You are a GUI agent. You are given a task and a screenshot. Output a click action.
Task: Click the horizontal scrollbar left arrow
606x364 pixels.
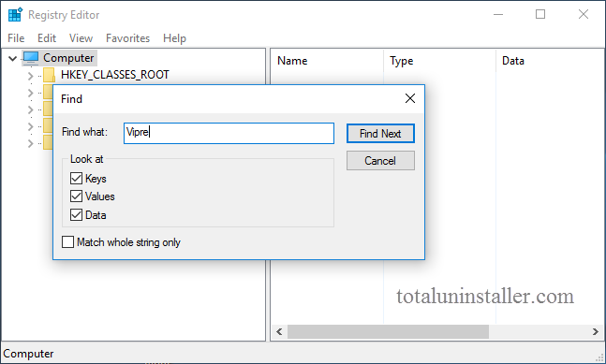tap(279, 331)
